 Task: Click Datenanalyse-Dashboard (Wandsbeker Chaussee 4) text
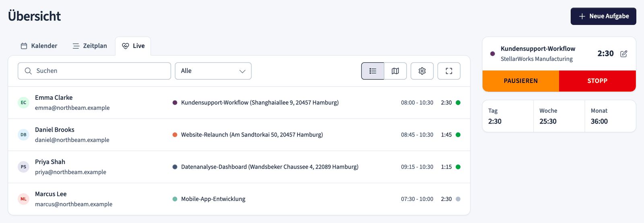coord(270,167)
